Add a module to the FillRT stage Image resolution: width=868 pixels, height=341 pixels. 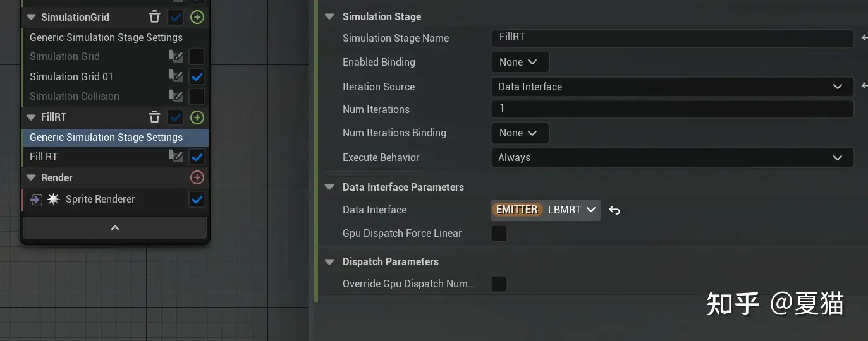pos(197,117)
